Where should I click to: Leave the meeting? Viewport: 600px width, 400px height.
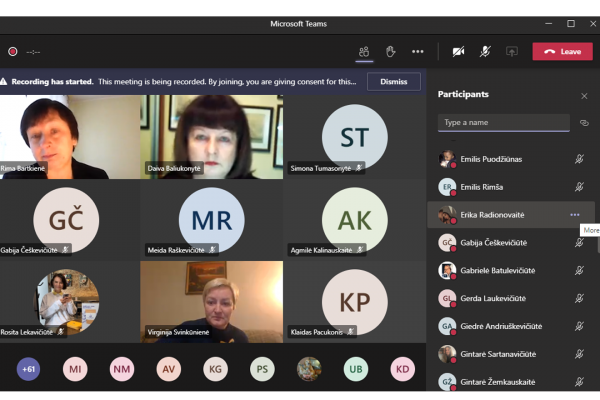pyautogui.click(x=562, y=52)
